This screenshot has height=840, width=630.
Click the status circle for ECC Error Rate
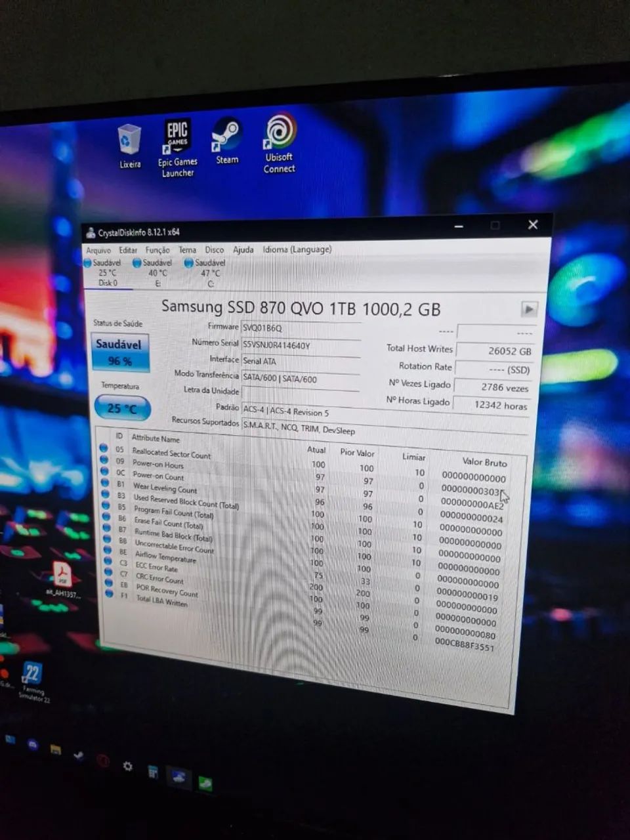pos(108,561)
